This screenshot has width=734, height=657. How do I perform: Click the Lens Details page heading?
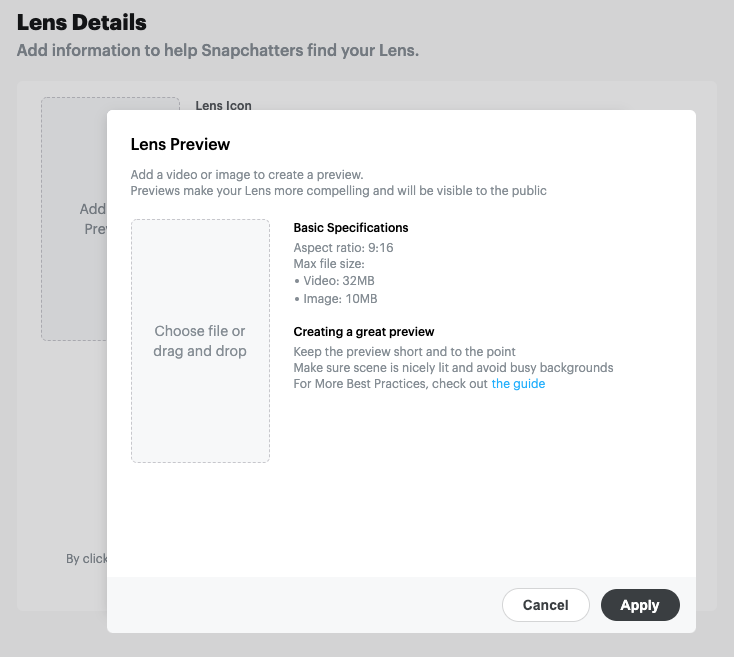[x=82, y=22]
